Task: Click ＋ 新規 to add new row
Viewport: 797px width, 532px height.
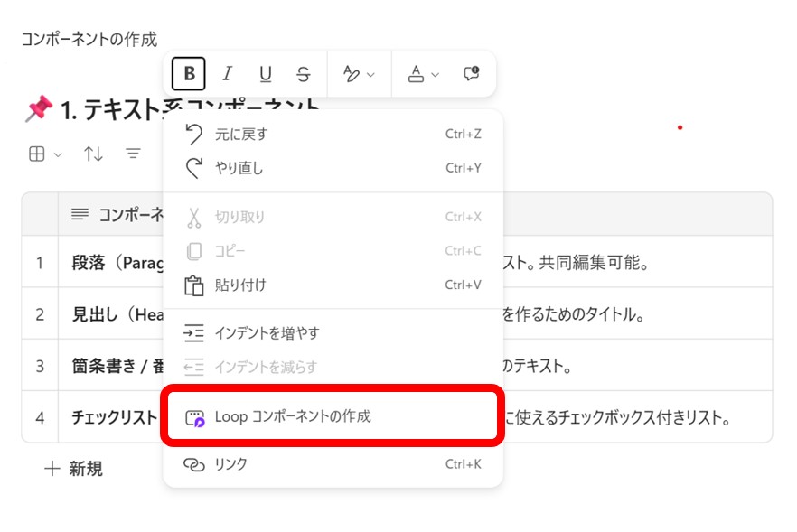Action: 74,469
